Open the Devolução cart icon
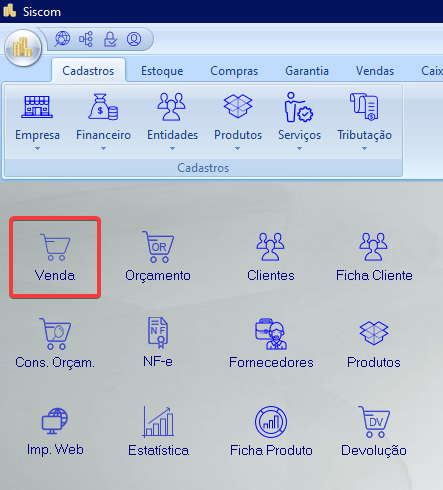This screenshot has width=443, height=490. (x=374, y=431)
